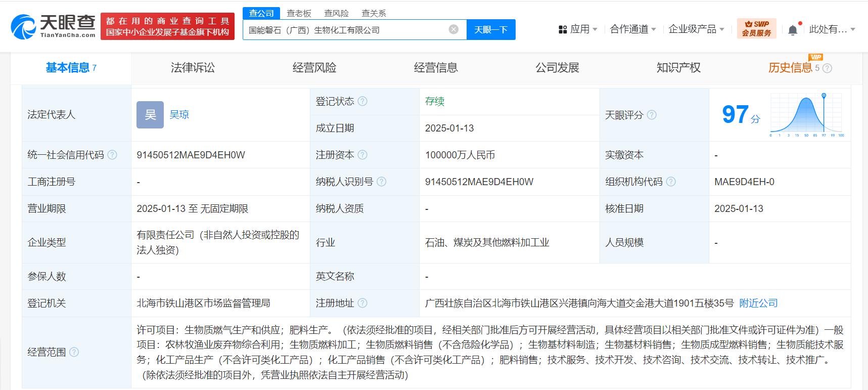Expand the 合作通道 dropdown

point(632,29)
